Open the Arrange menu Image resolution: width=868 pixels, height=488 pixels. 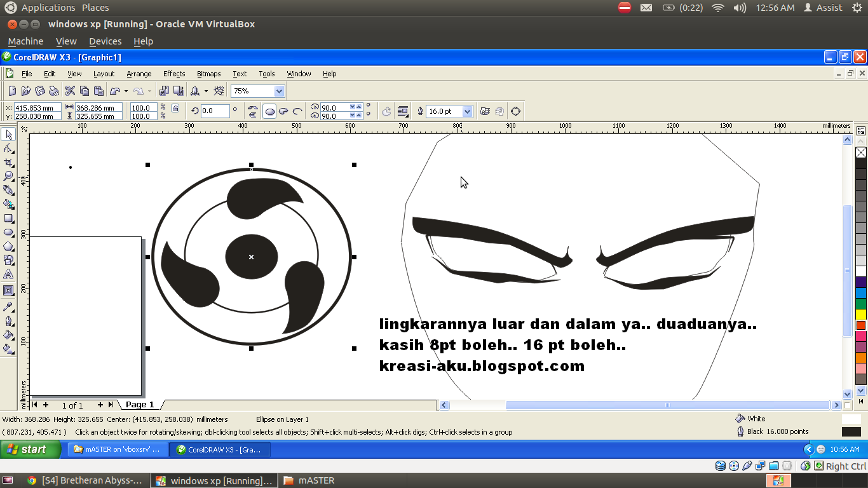pyautogui.click(x=139, y=74)
